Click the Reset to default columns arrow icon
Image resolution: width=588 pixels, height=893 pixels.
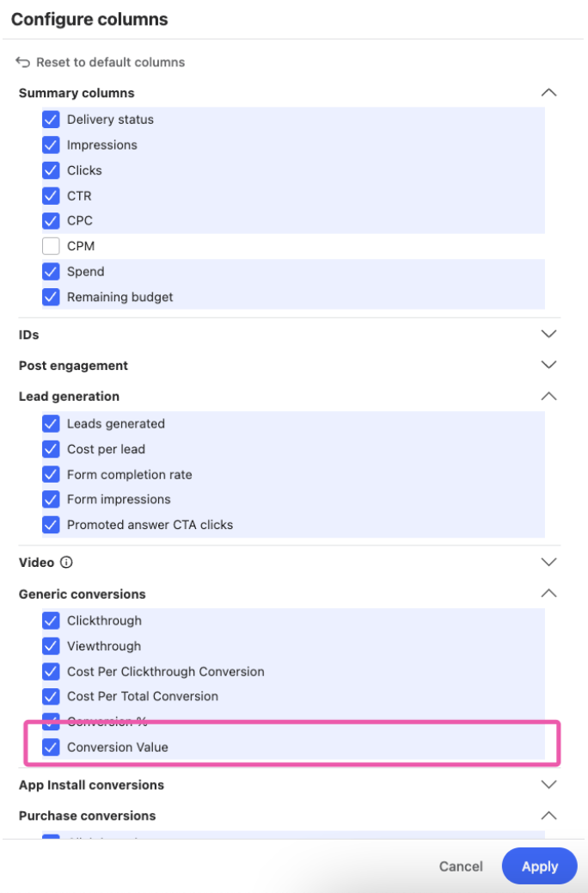(23, 62)
